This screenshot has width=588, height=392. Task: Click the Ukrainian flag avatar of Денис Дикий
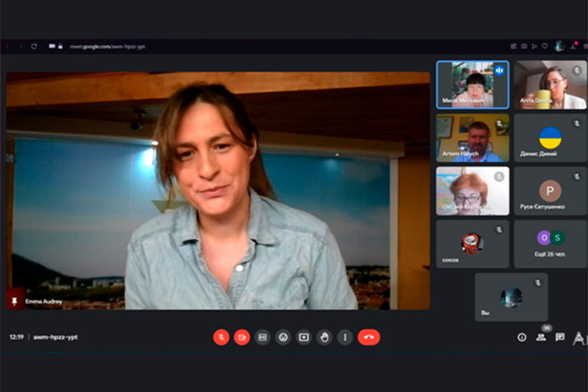[550, 138]
